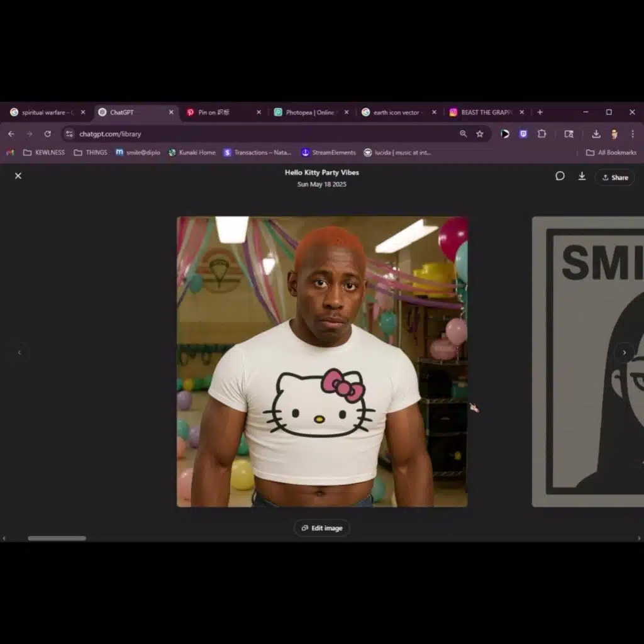Open the browser extensions puzzle icon
Image resolution: width=644 pixels, height=644 pixels.
coord(541,134)
